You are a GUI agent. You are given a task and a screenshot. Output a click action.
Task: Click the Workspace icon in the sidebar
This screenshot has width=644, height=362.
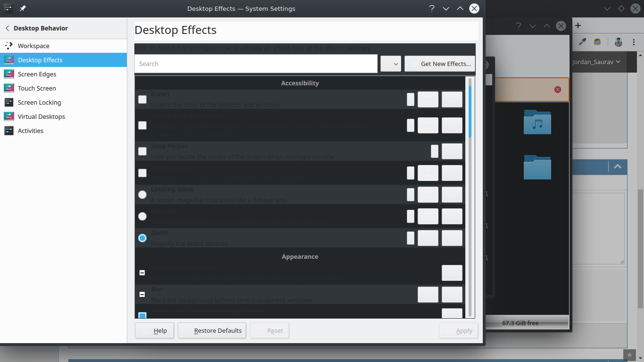[x=9, y=46]
